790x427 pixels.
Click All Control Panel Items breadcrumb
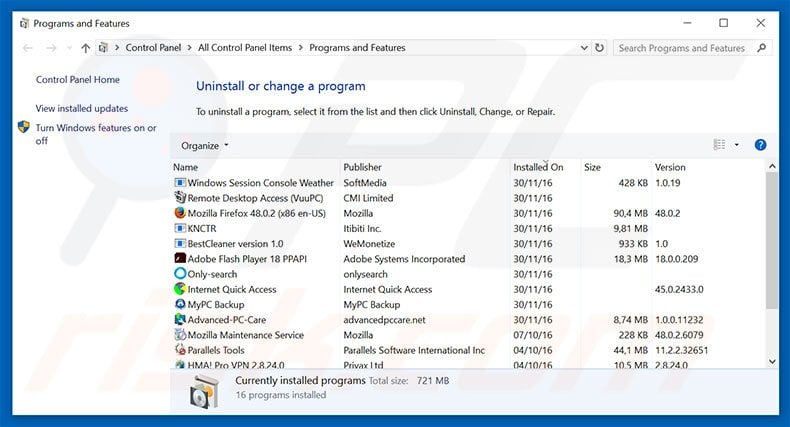coord(245,48)
